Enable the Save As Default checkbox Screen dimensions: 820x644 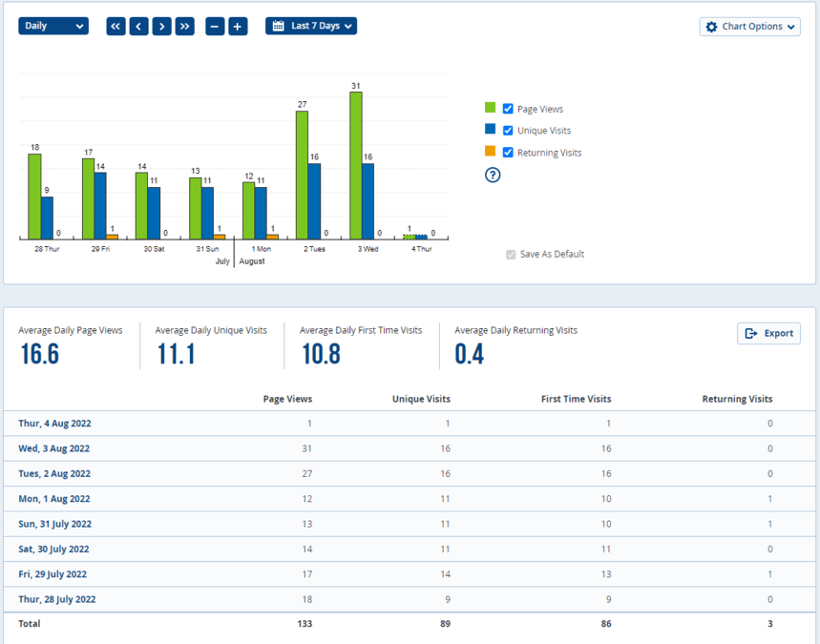[510, 254]
